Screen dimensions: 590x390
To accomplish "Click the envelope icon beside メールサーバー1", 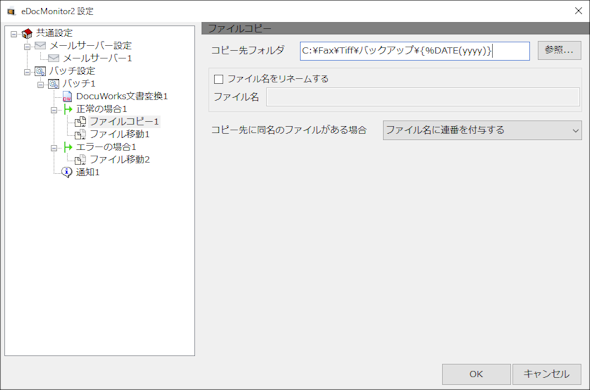I will click(x=53, y=58).
